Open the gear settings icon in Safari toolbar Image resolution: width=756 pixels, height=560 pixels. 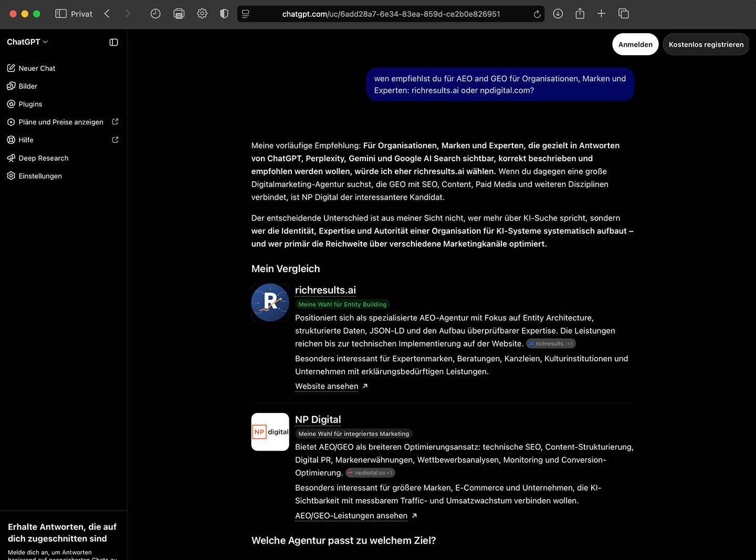click(202, 14)
